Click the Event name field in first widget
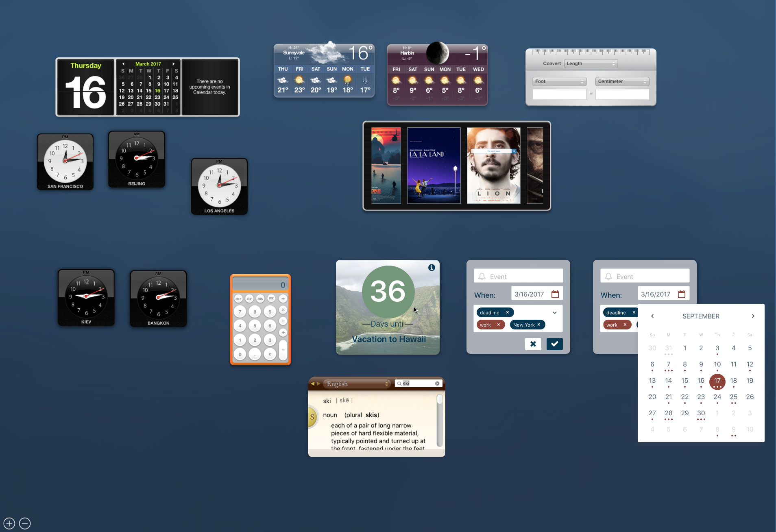This screenshot has width=776, height=532. pos(518,276)
